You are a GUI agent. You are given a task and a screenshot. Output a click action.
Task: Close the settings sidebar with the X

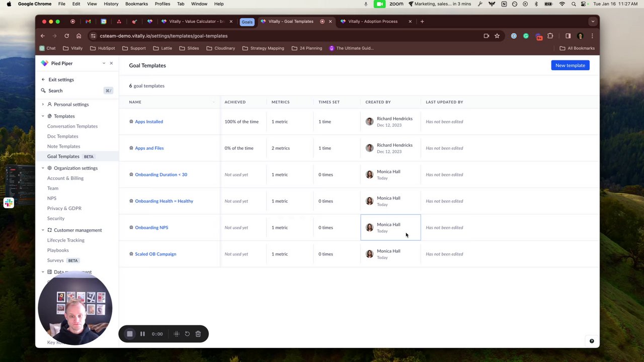pyautogui.click(x=111, y=63)
